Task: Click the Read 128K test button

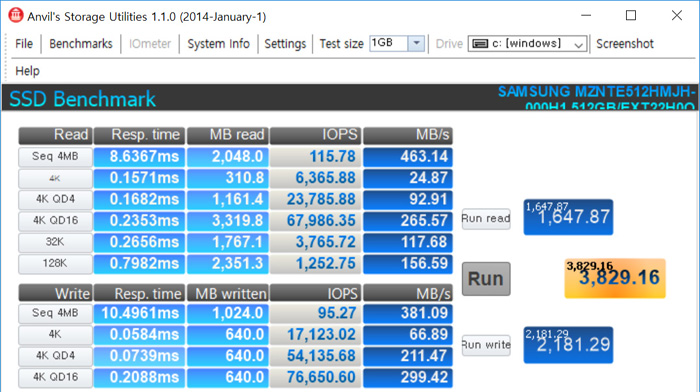Action: [55, 263]
